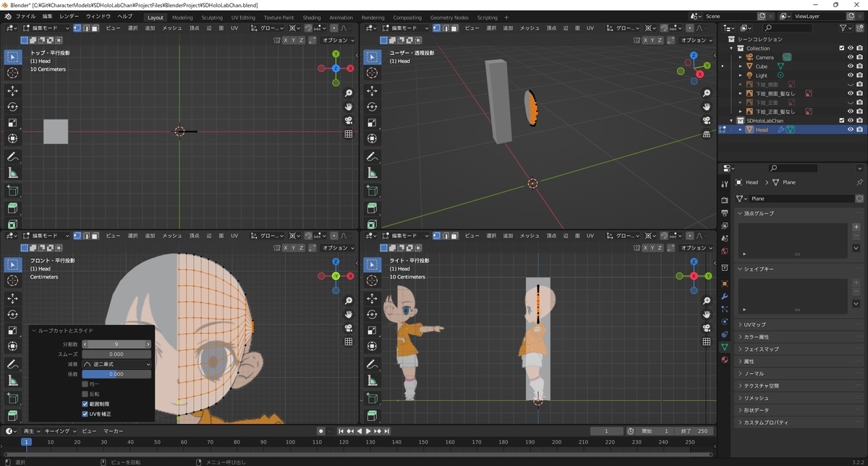868x466 pixels.
Task: Enable the 均一 checkbox
Action: pyautogui.click(x=85, y=384)
